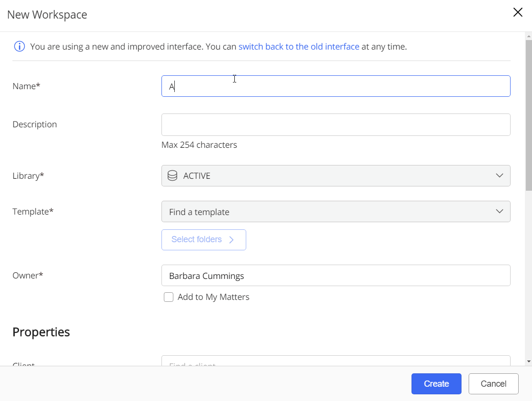Click the Find a client field
The height and width of the screenshot is (401, 532).
[335, 361]
